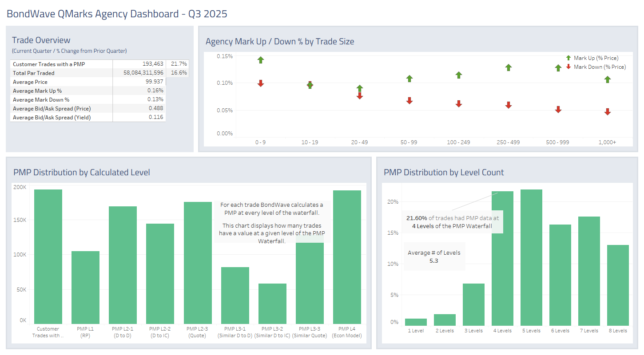The width and height of the screenshot is (644, 355).
Task: Click the green Mark Up arrow for 50 - 99
Action: tap(409, 79)
